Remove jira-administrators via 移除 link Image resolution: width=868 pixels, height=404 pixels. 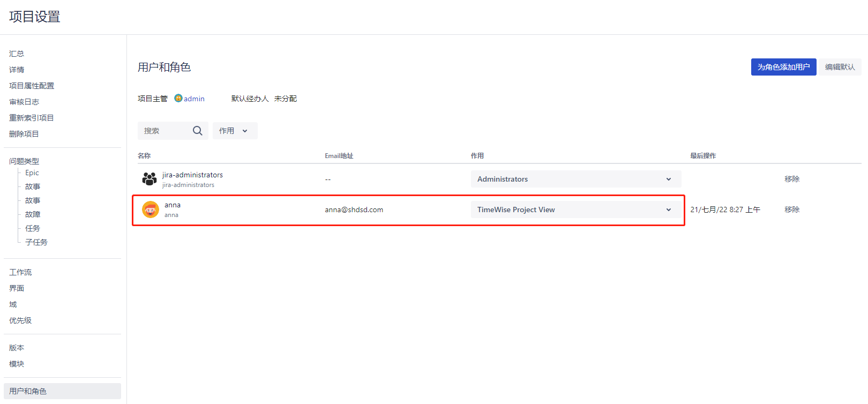click(792, 179)
